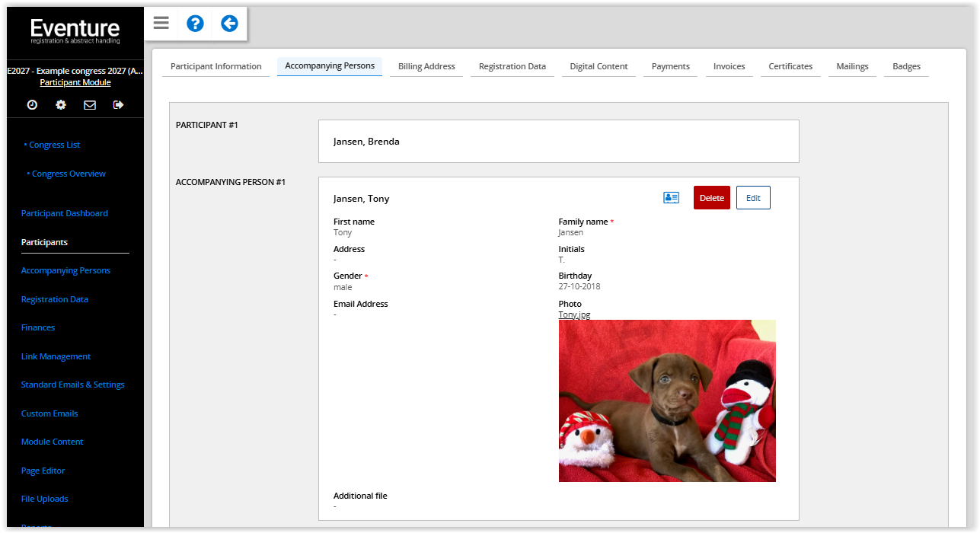This screenshot has width=980, height=533.
Task: Click the envelope mail icon
Action: click(x=90, y=105)
